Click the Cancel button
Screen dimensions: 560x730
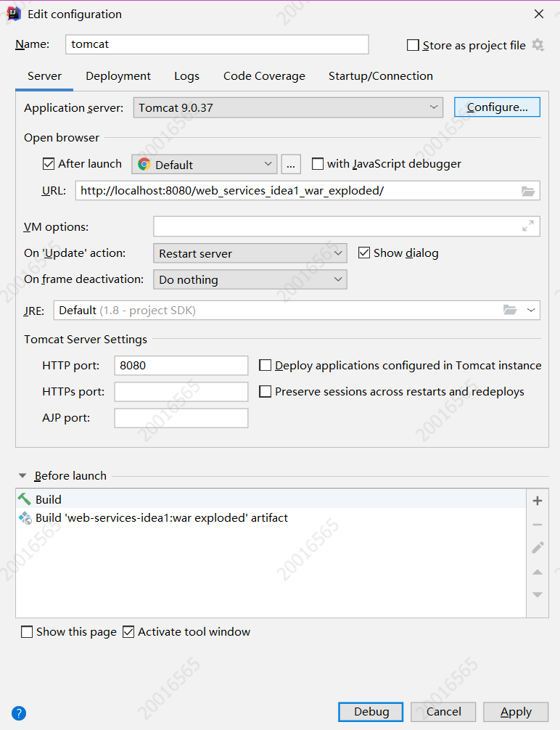click(443, 712)
